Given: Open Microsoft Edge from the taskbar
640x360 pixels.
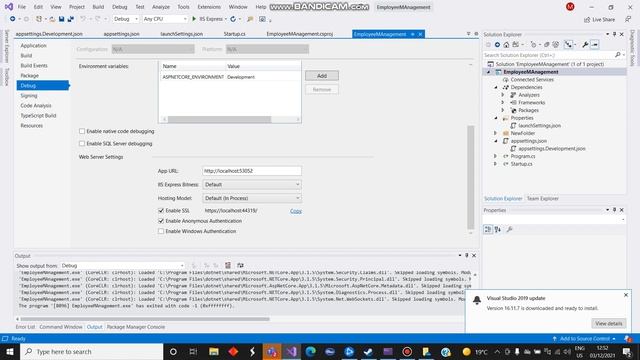Looking at the screenshot, I should point(311,351).
